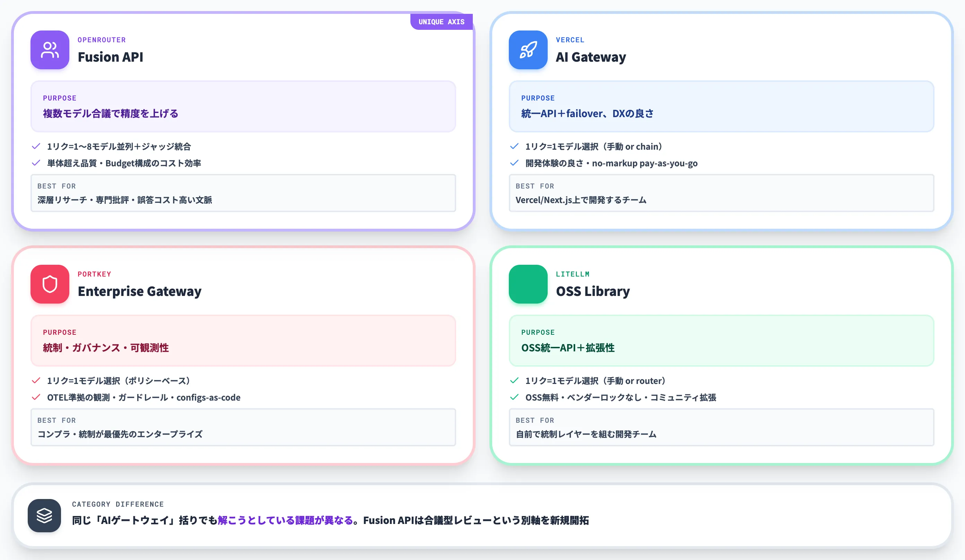The width and height of the screenshot is (965, 560).
Task: Click the OPENROUTER vendor label
Action: 102,40
